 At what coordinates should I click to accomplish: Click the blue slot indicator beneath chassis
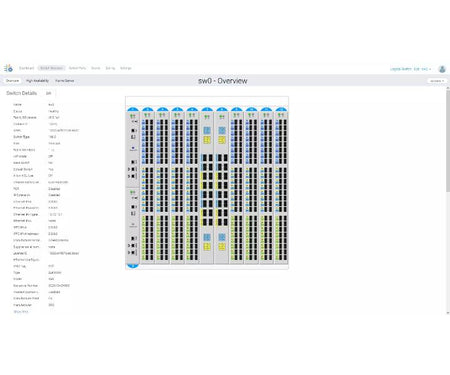coord(133,266)
